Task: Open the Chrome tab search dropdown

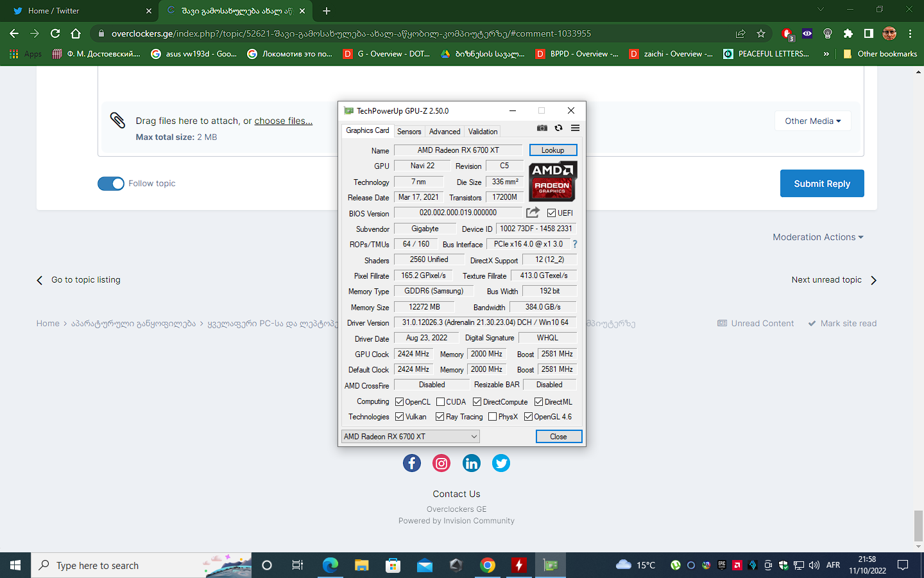Action: tap(820, 10)
